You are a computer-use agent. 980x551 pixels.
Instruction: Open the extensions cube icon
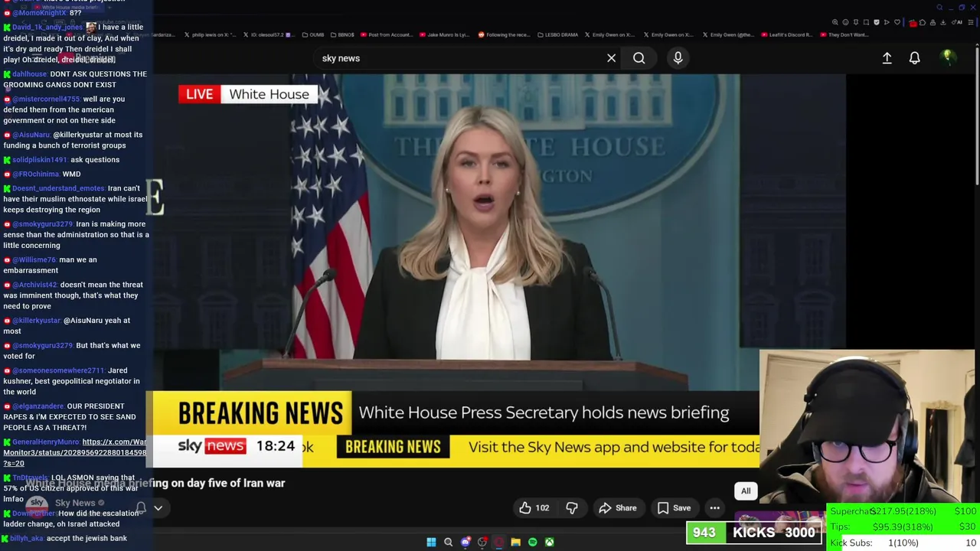[923, 22]
